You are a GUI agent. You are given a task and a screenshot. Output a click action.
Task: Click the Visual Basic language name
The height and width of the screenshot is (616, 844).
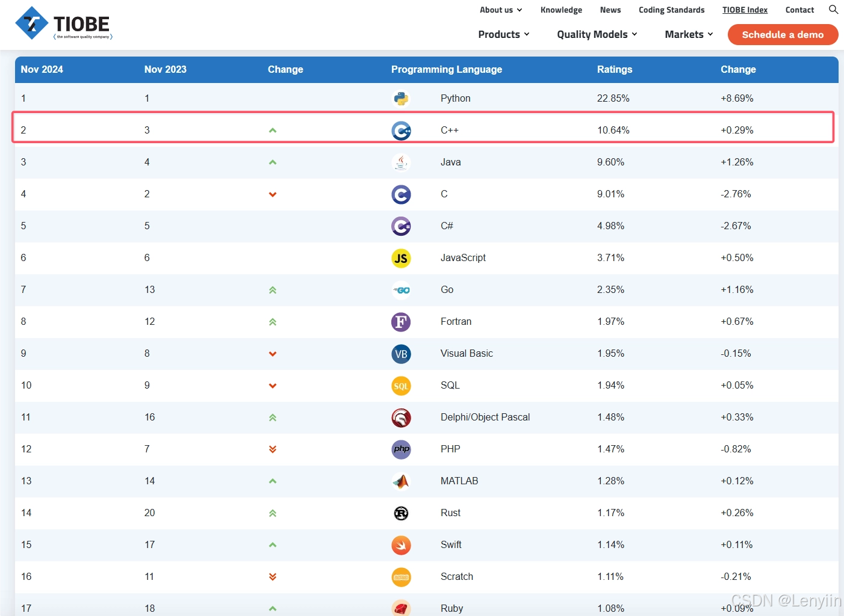pyautogui.click(x=467, y=354)
